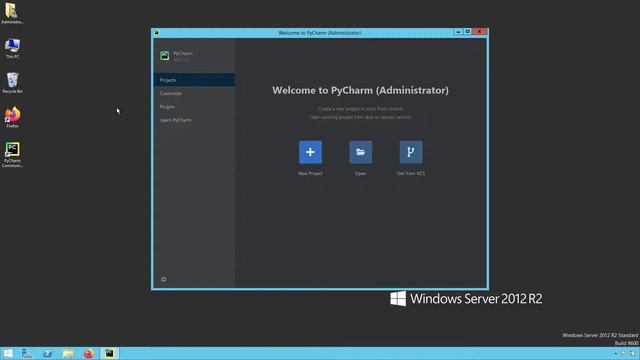This screenshot has height=360, width=640.
Task: Open the settings gear in the PyCharm sidebar
Action: (164, 280)
